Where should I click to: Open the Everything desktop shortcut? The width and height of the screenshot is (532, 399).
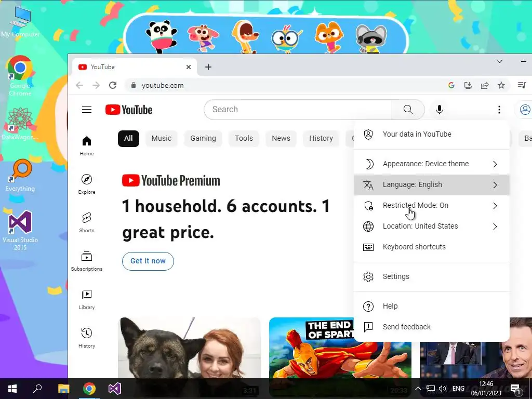tap(20, 176)
